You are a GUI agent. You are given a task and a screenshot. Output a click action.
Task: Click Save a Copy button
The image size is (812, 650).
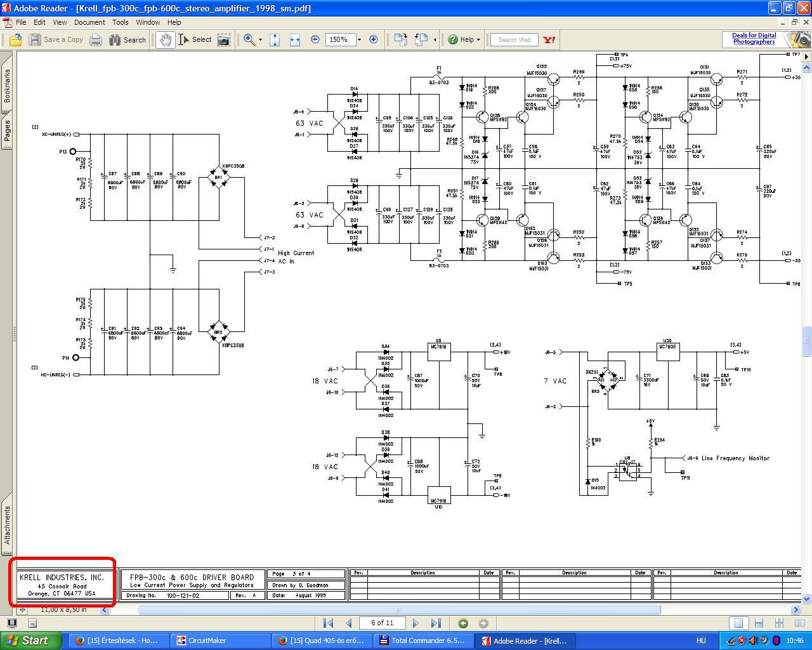click(56, 39)
